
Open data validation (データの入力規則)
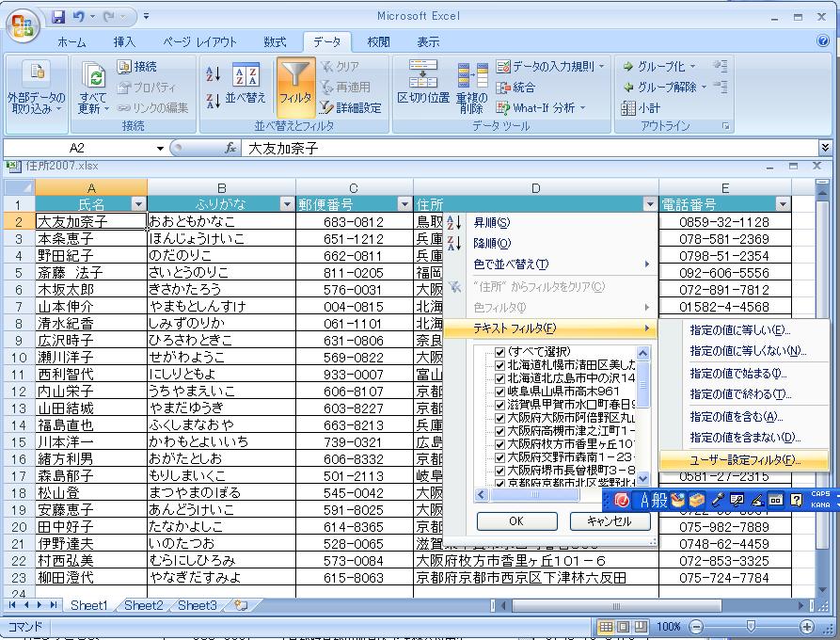coord(550,67)
